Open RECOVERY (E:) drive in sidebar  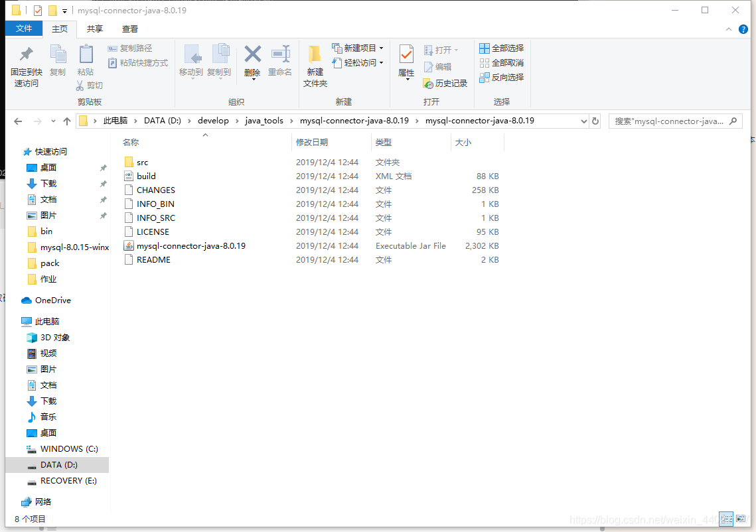coord(68,480)
